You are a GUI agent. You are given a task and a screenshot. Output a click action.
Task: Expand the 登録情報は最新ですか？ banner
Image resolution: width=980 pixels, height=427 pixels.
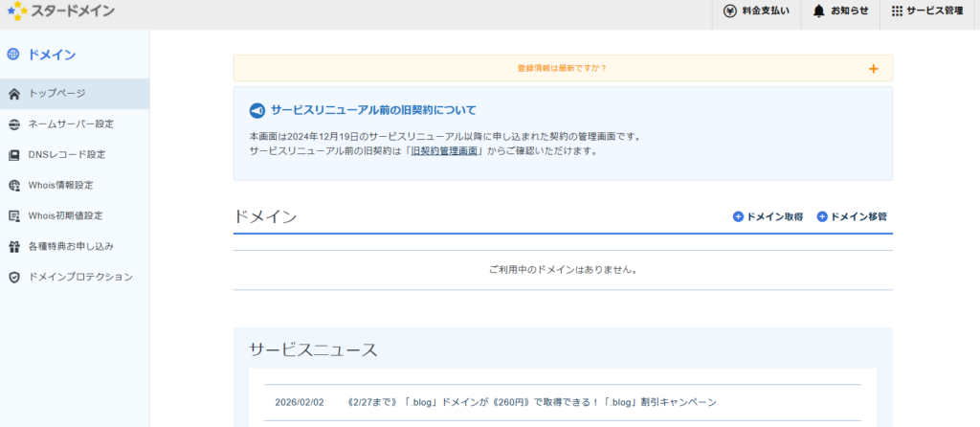[562, 68]
